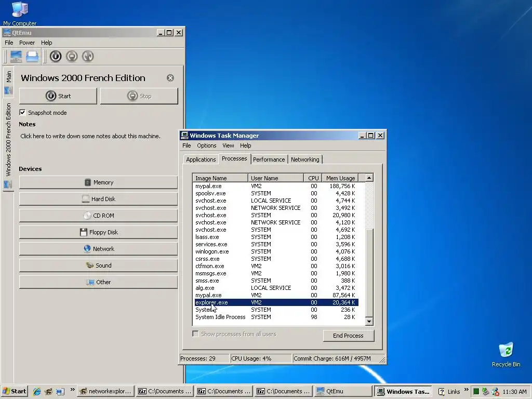This screenshot has width=532, height=399.
Task: Expand the Network device section
Action: [x=98, y=249]
